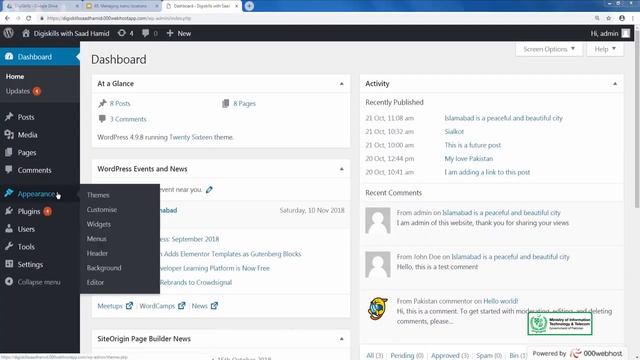Image resolution: width=640 pixels, height=360 pixels.
Task: Open the My love Pakistan post
Action: pyautogui.click(x=469, y=158)
